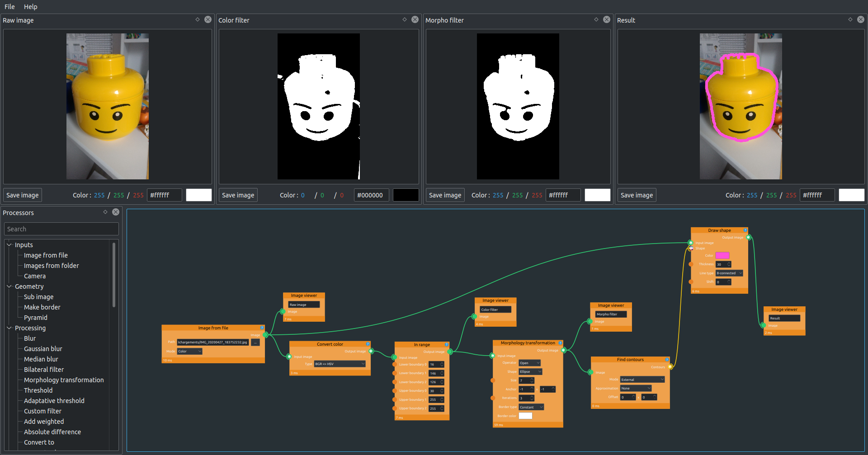Screen dimensions: 868x455
Task: Float the Raw image panel
Action: [x=198, y=19]
